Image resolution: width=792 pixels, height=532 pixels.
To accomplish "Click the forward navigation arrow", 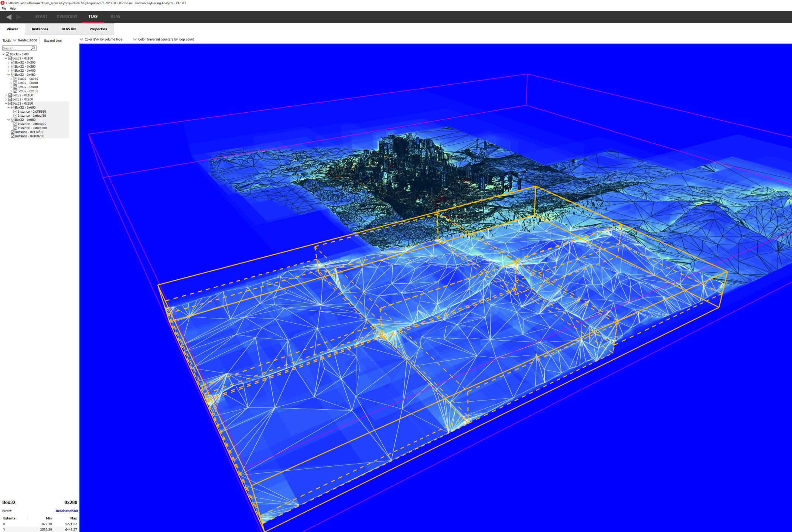I will [19, 17].
